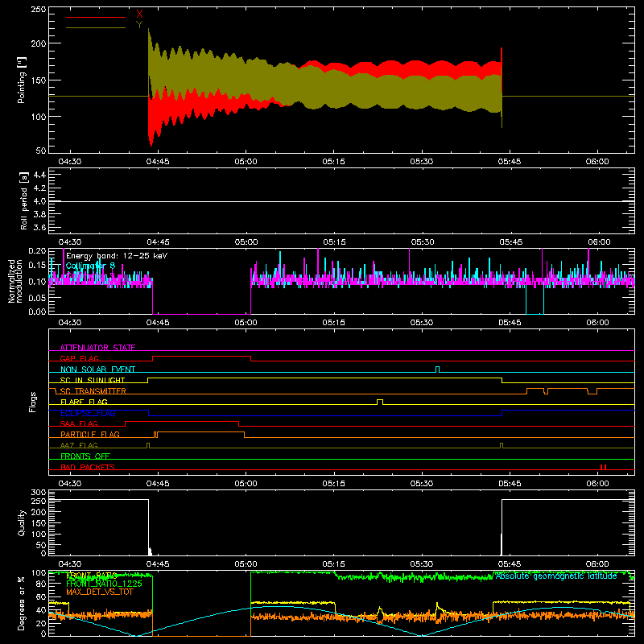The height and width of the screenshot is (644, 644).
Task: Click the PARTICLE_FLAG label
Action: click(90, 435)
